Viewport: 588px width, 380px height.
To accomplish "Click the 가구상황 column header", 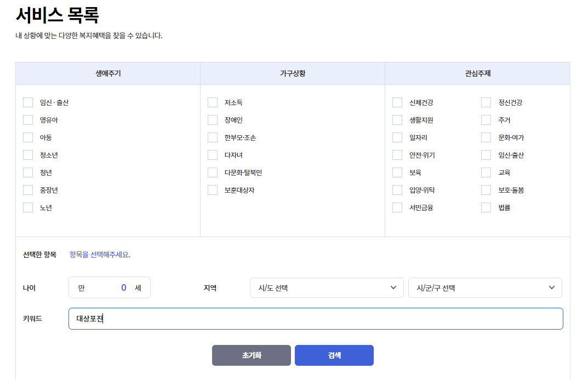I will pos(293,73).
